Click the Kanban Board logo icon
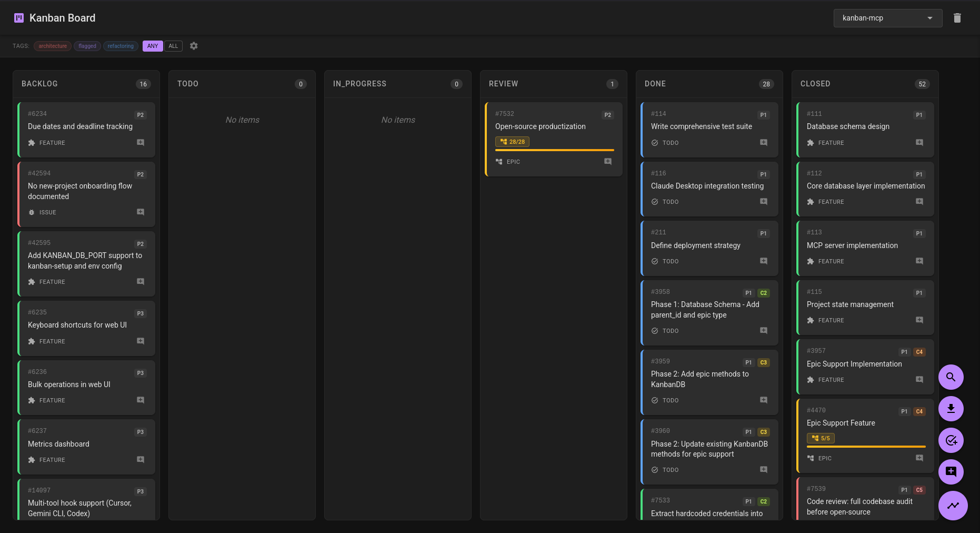The image size is (980, 533). coord(19,17)
